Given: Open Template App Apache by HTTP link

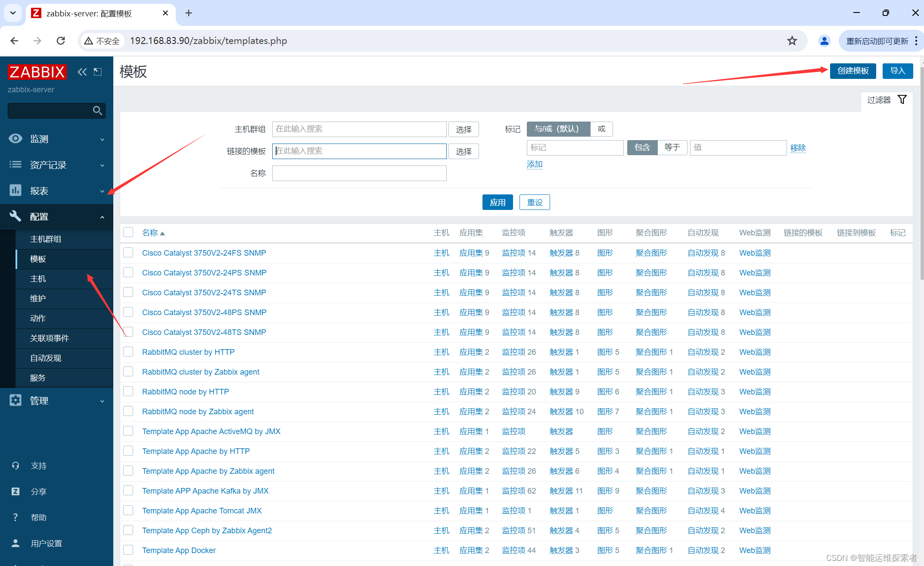Looking at the screenshot, I should point(196,451).
